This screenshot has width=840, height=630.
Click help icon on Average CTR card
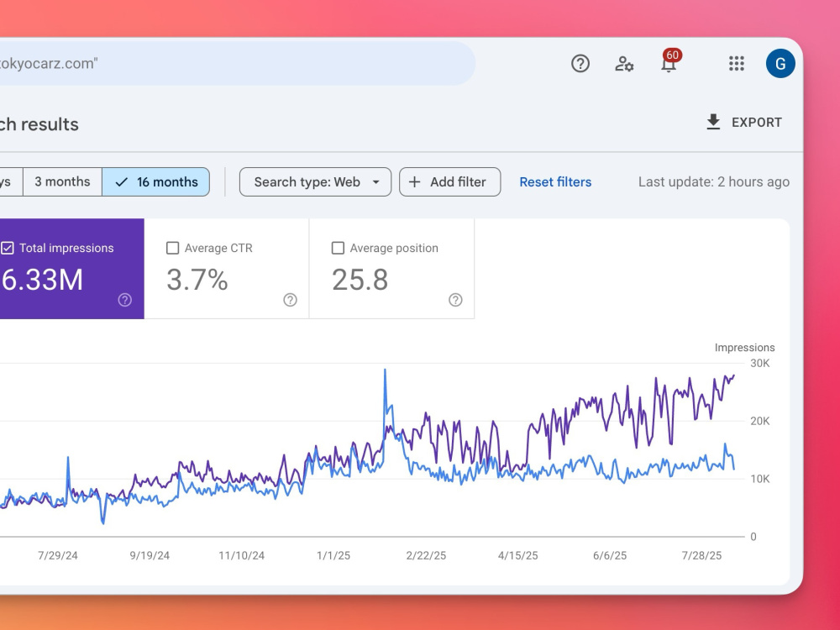291,300
